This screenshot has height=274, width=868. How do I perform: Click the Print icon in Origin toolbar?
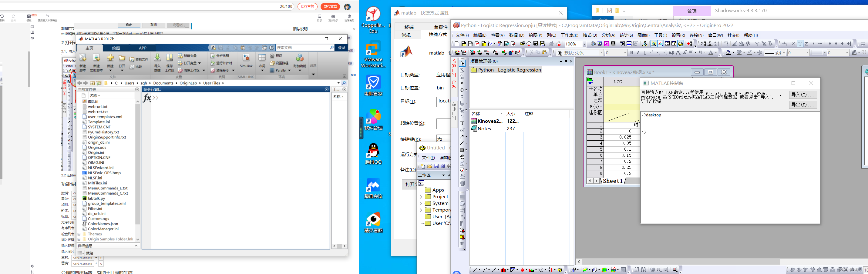[594, 44]
